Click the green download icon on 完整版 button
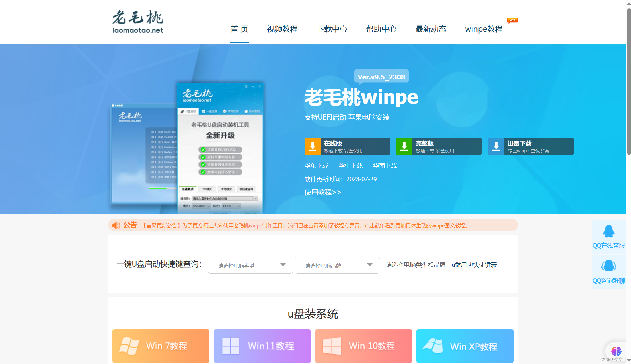The image size is (631, 364). (404, 146)
